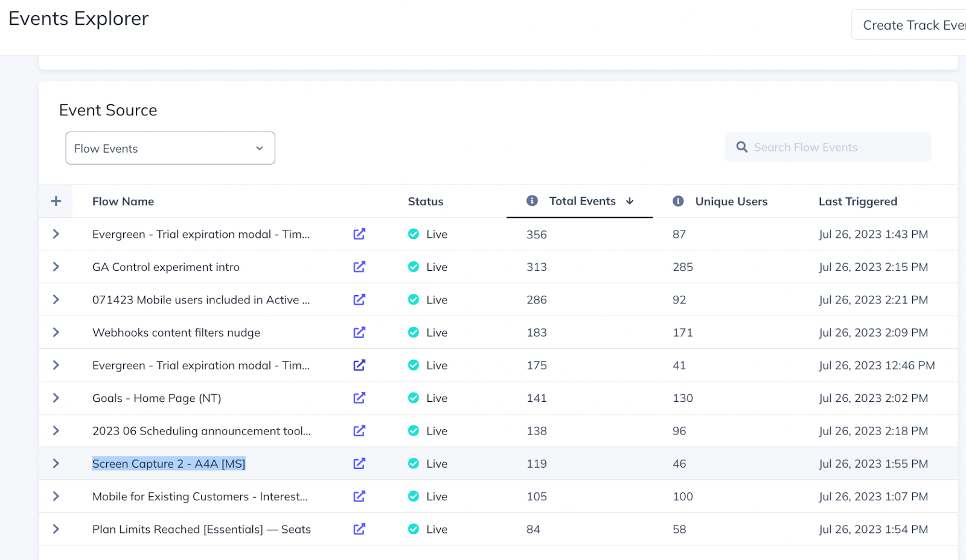Screen dimensions: 966x560
Task: Open external link for Webhooks content filters nudge
Action: click(359, 332)
